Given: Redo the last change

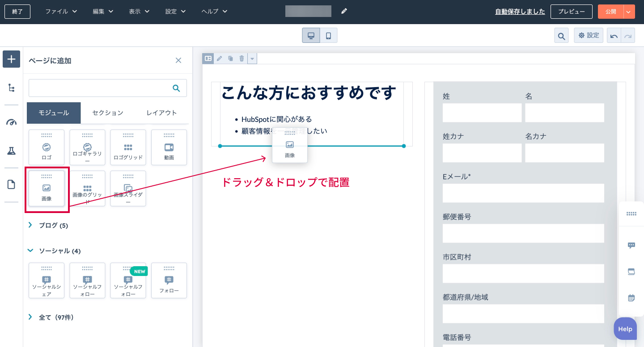Looking at the screenshot, I should (x=628, y=35).
